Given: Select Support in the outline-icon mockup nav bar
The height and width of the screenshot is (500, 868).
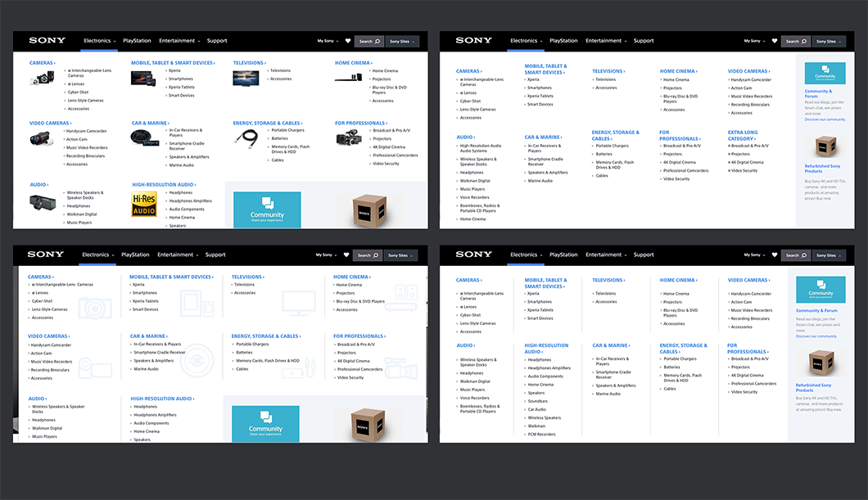Looking at the screenshot, I should 215,255.
